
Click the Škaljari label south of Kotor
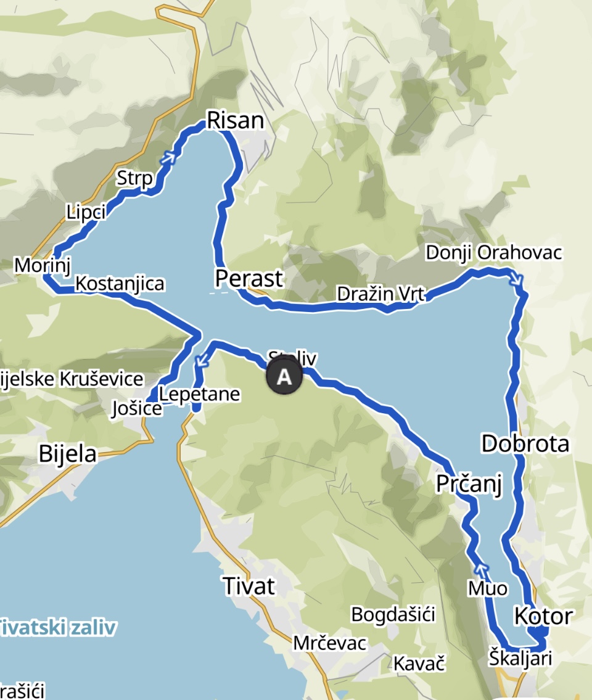tap(520, 659)
